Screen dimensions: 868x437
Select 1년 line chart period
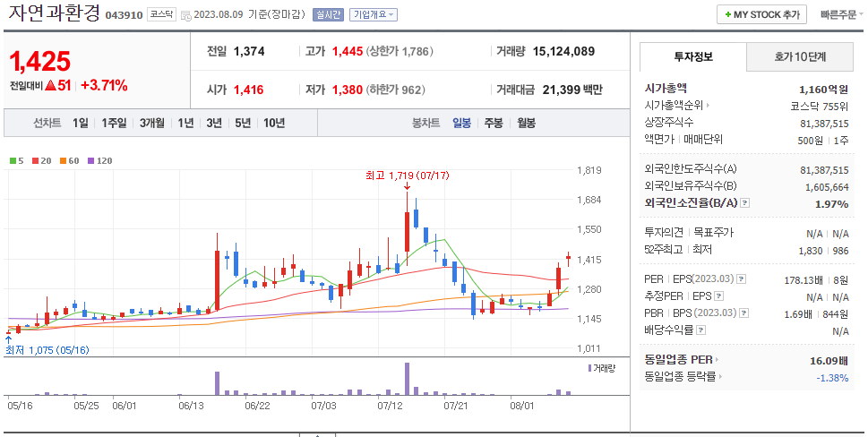point(185,123)
